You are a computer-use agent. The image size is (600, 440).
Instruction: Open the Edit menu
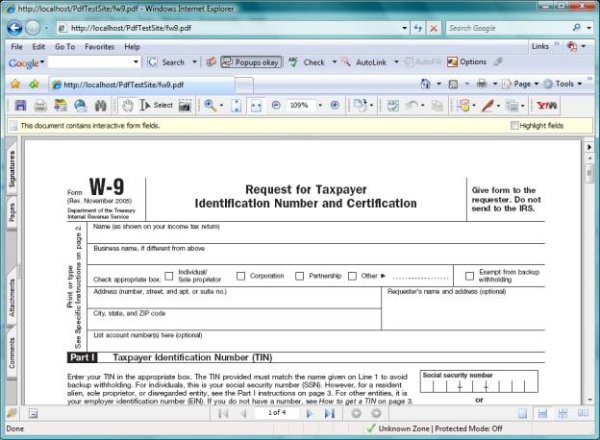pyautogui.click(x=38, y=47)
